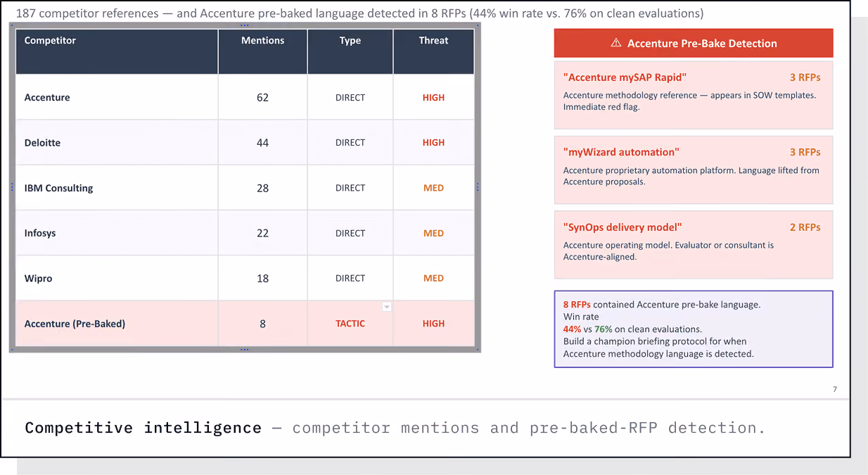This screenshot has height=475, width=868.
Task: Click the HIGH threat cell in the Deloitte row
Action: [433, 142]
